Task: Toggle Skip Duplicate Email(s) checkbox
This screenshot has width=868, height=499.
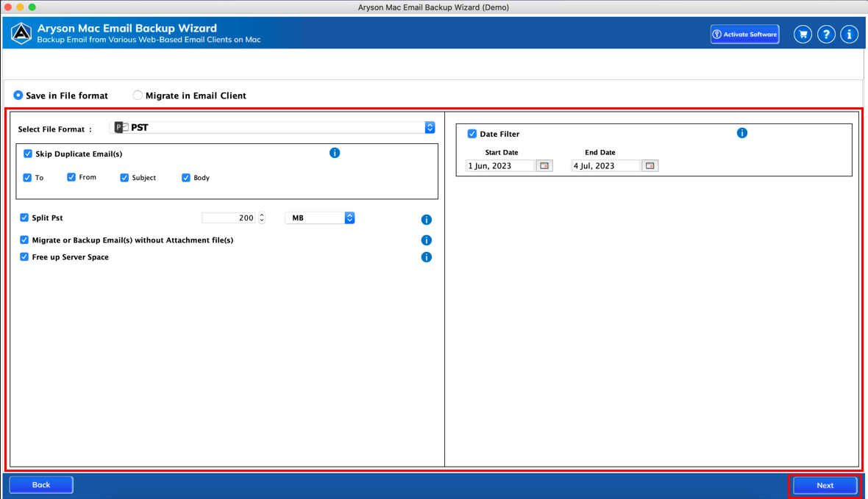Action: tap(28, 154)
